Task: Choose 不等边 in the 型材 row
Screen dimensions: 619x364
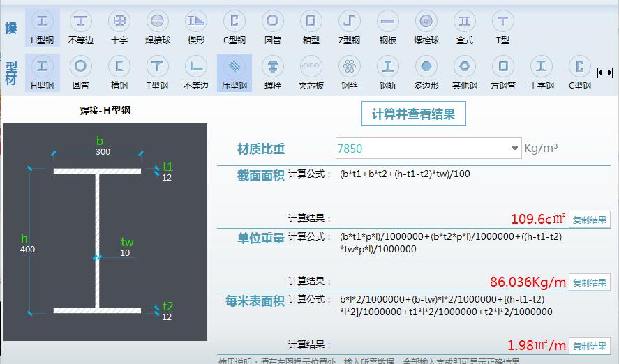Action: [x=196, y=73]
